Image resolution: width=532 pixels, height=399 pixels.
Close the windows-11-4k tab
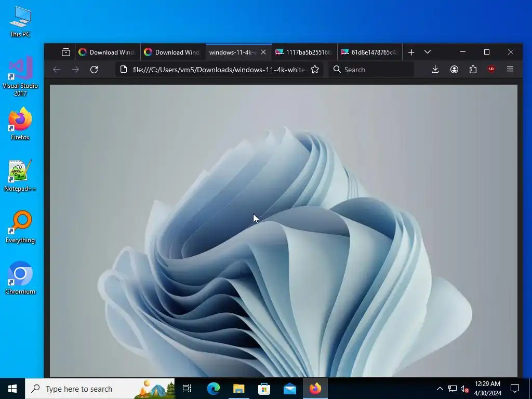click(x=263, y=52)
